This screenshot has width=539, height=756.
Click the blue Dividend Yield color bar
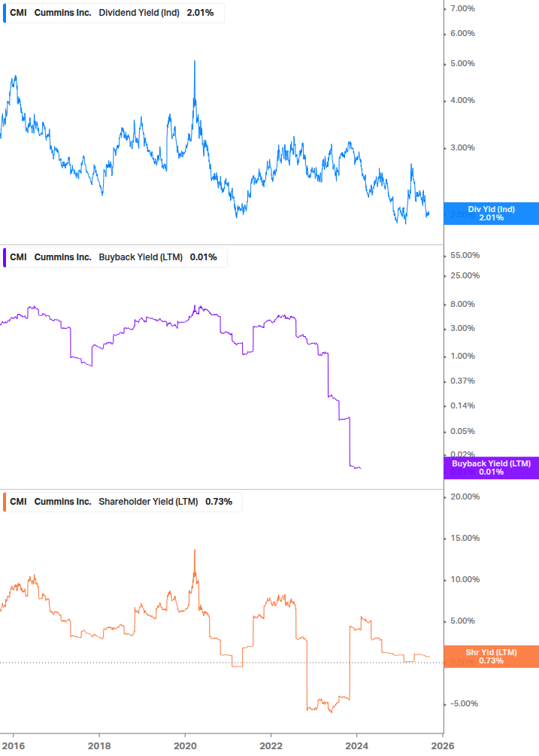point(5,13)
